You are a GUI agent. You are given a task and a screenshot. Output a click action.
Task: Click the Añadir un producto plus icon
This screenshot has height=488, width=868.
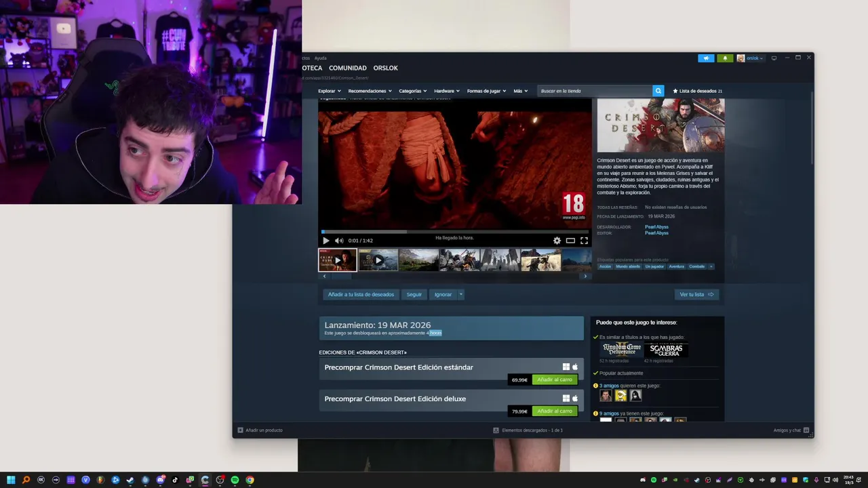pyautogui.click(x=240, y=430)
